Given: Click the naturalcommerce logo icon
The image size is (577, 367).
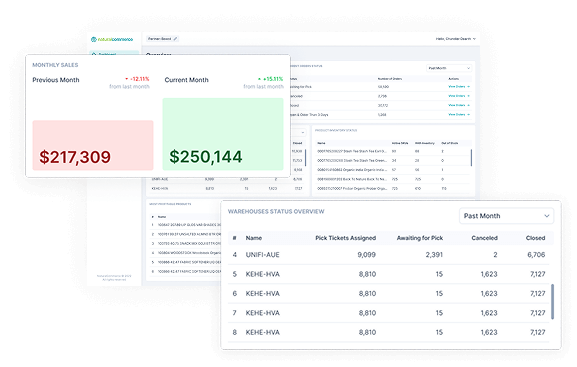Looking at the screenshot, I should [x=93, y=39].
